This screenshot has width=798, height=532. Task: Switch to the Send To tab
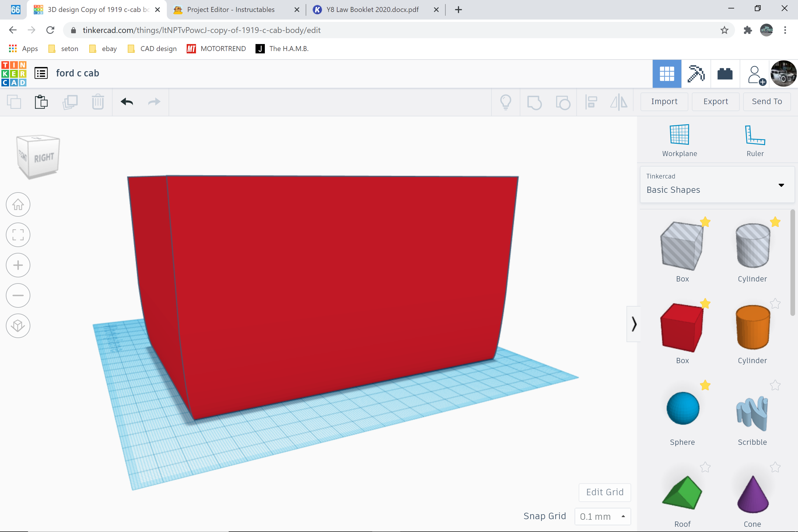pyautogui.click(x=766, y=101)
